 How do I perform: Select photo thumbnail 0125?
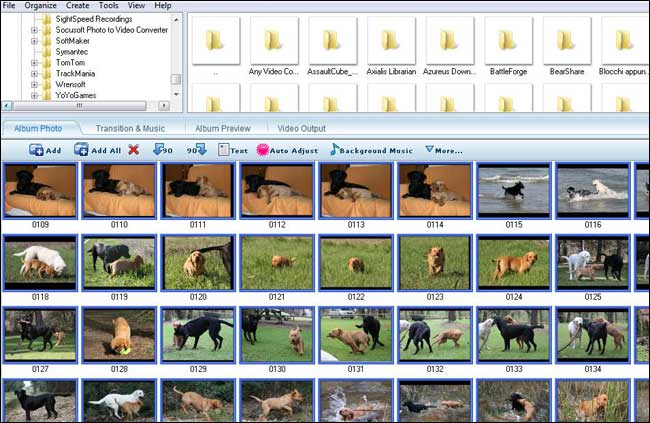tap(593, 263)
